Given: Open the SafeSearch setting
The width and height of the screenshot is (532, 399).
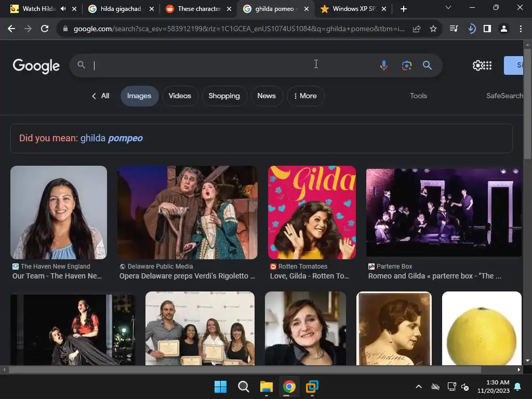Looking at the screenshot, I should (x=504, y=96).
